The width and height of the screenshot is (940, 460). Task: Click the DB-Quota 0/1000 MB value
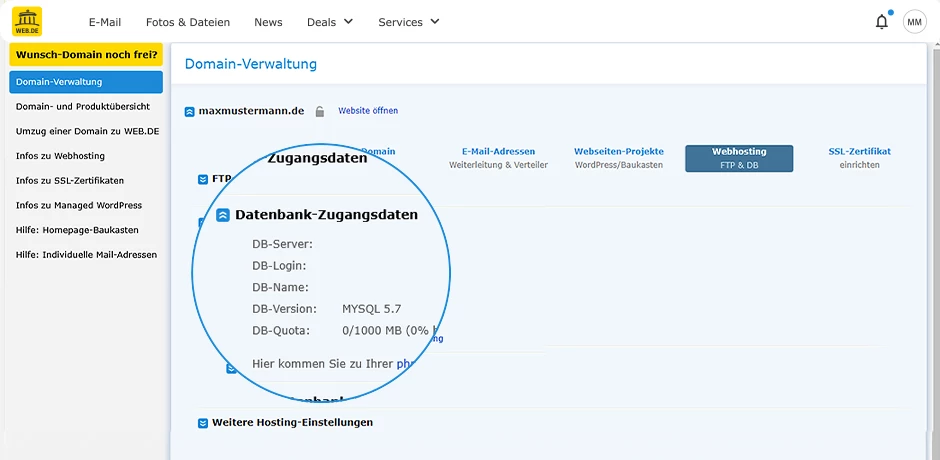pyautogui.click(x=392, y=330)
